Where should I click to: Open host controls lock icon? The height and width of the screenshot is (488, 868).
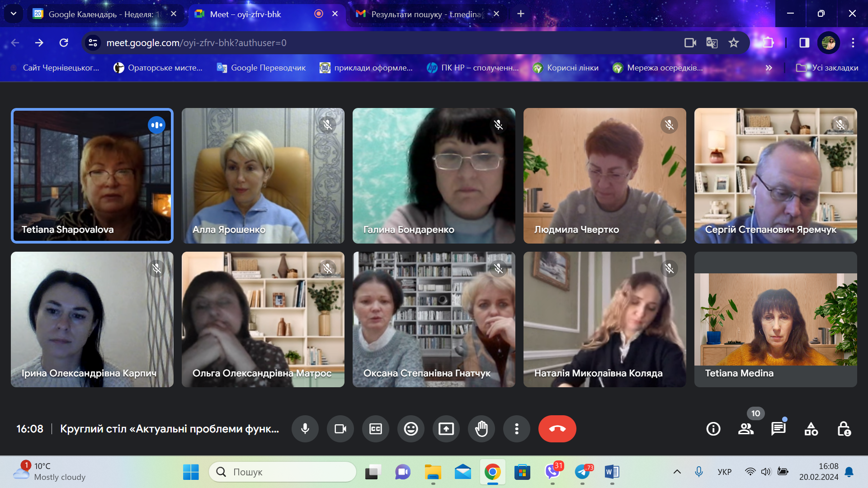click(x=844, y=428)
